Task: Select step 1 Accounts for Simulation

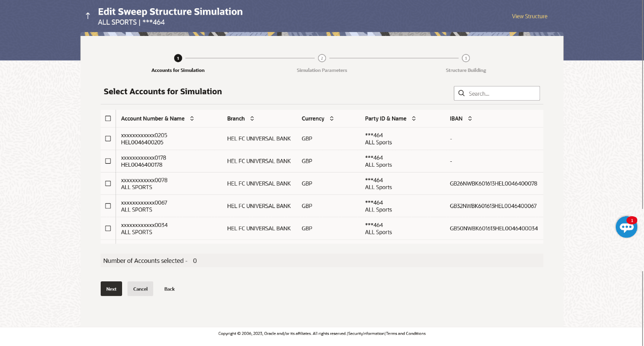Action: [178, 58]
